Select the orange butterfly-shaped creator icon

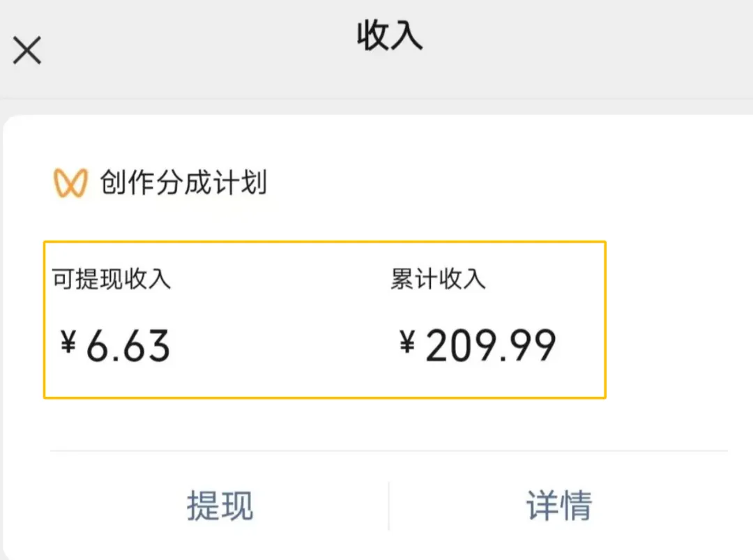(70, 182)
